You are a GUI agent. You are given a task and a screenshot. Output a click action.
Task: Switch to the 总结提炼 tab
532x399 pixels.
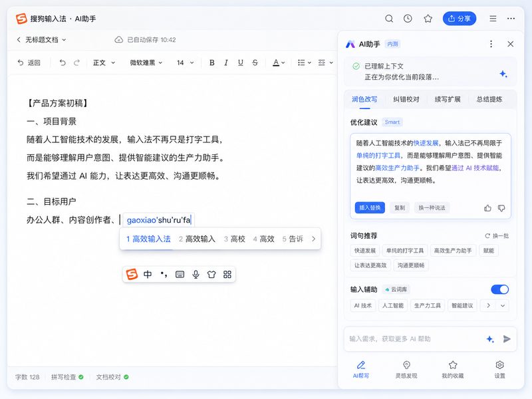(x=489, y=99)
